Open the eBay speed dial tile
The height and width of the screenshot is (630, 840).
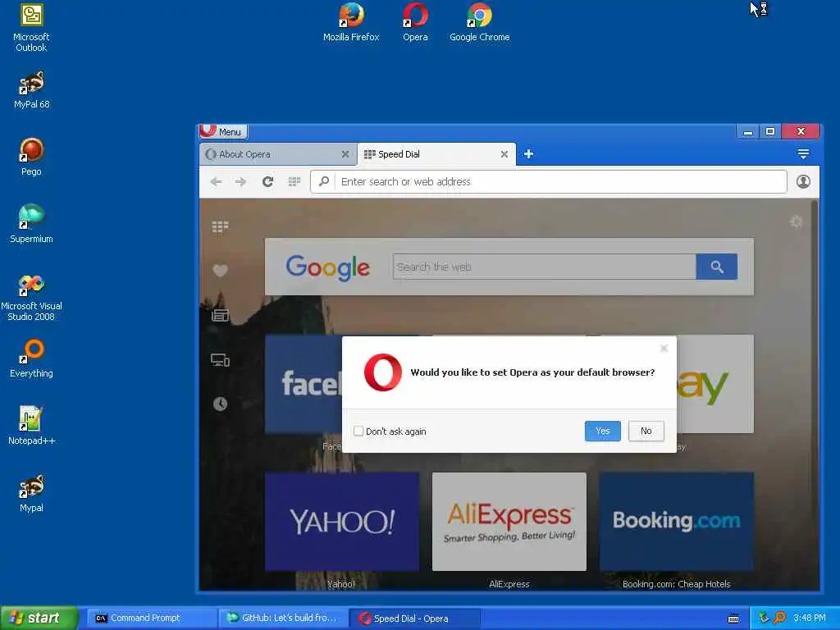click(x=715, y=384)
